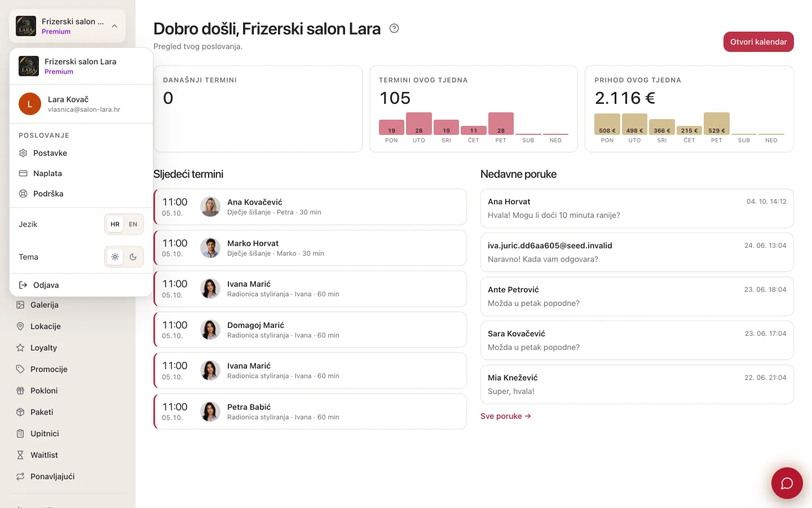Click the Galerija image icon in sidebar
This screenshot has height=508, width=812.
coord(20,305)
